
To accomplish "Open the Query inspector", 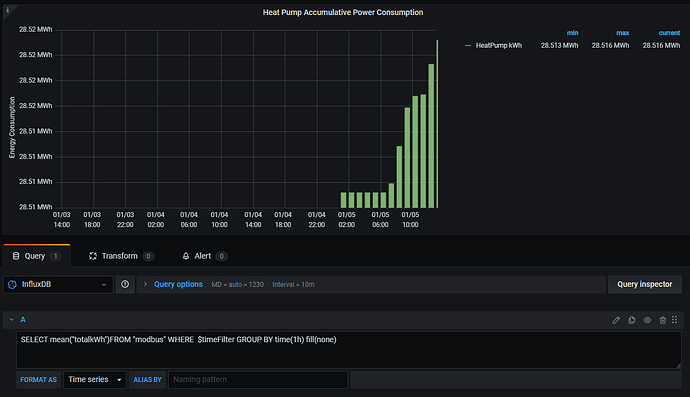I will point(645,284).
